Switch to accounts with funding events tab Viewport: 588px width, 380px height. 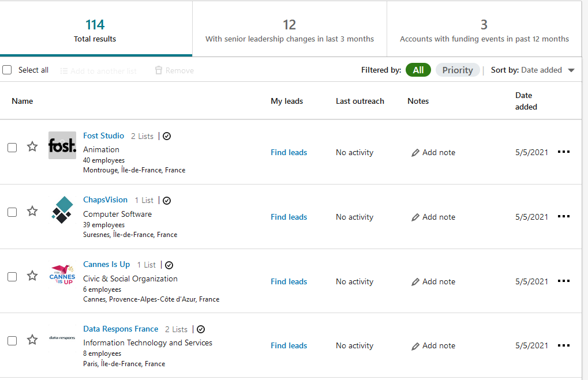point(484,31)
